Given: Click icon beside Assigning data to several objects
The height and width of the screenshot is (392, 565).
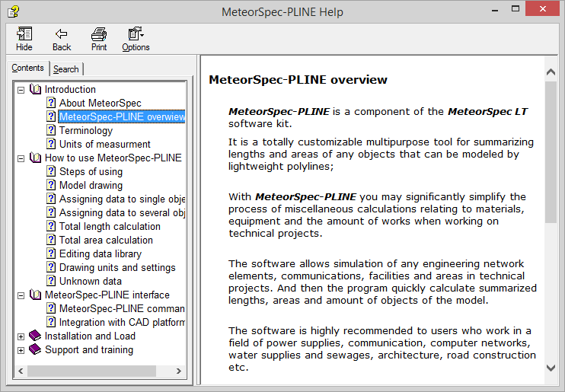Looking at the screenshot, I should click(x=51, y=212).
